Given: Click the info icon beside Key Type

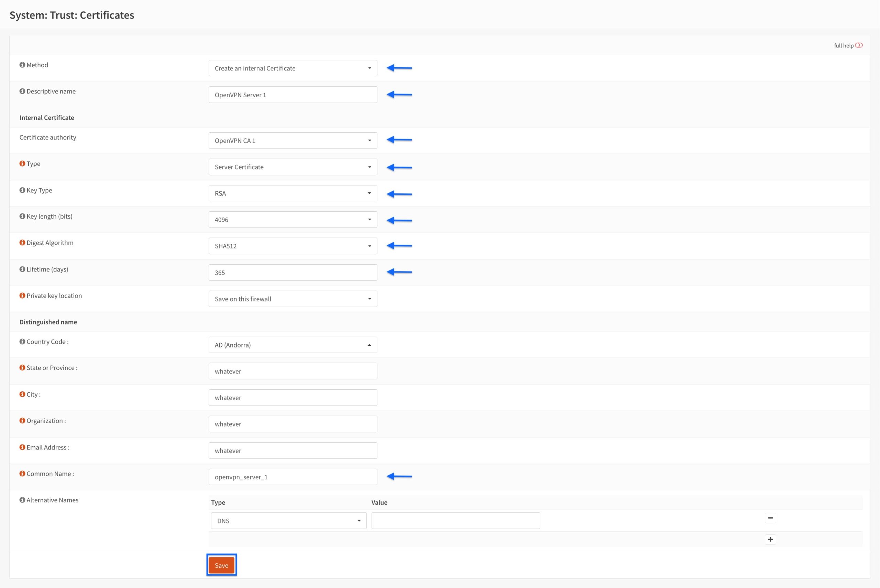Looking at the screenshot, I should pyautogui.click(x=22, y=190).
